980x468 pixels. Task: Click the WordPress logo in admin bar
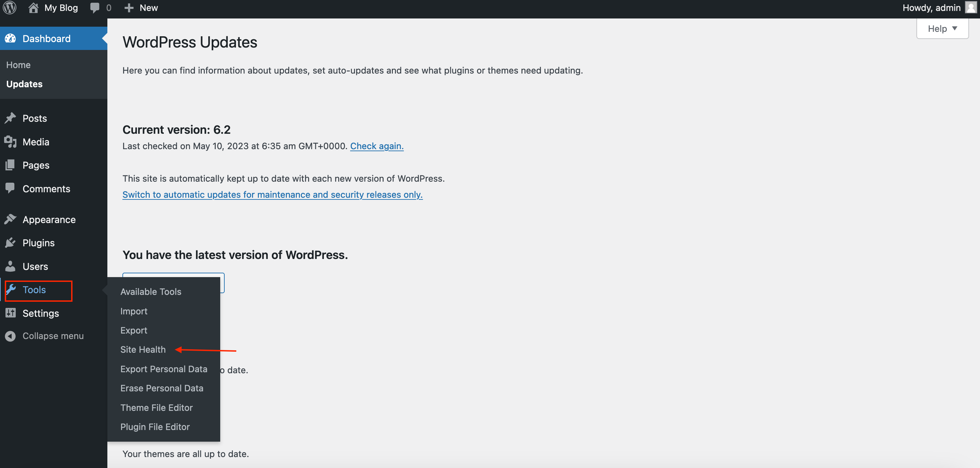tap(10, 8)
